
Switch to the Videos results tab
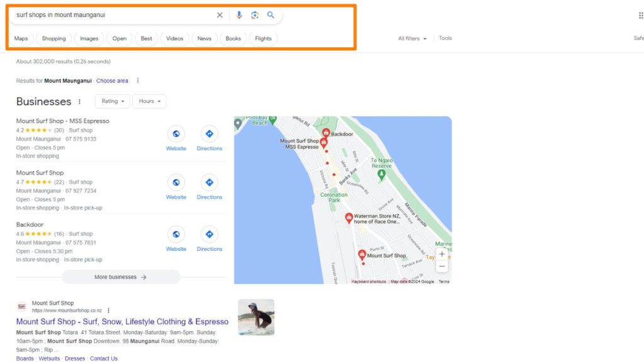(175, 38)
